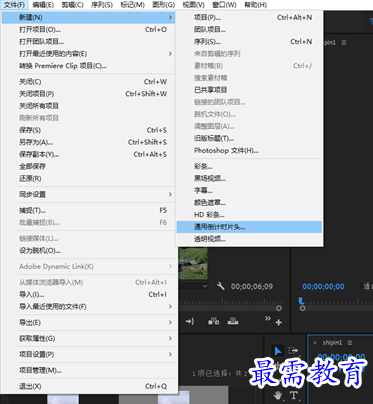Choose 全部保存
373x404 pixels.
[88, 166]
